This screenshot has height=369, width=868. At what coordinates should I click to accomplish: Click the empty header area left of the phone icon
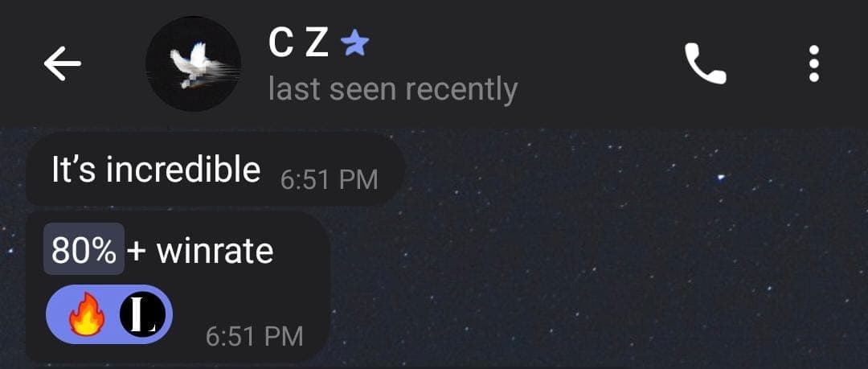[x=598, y=64]
